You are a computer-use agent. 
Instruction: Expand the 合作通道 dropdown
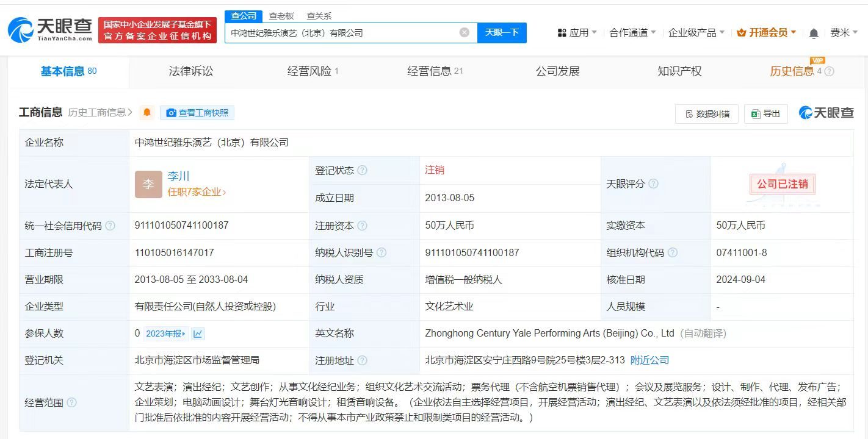629,32
